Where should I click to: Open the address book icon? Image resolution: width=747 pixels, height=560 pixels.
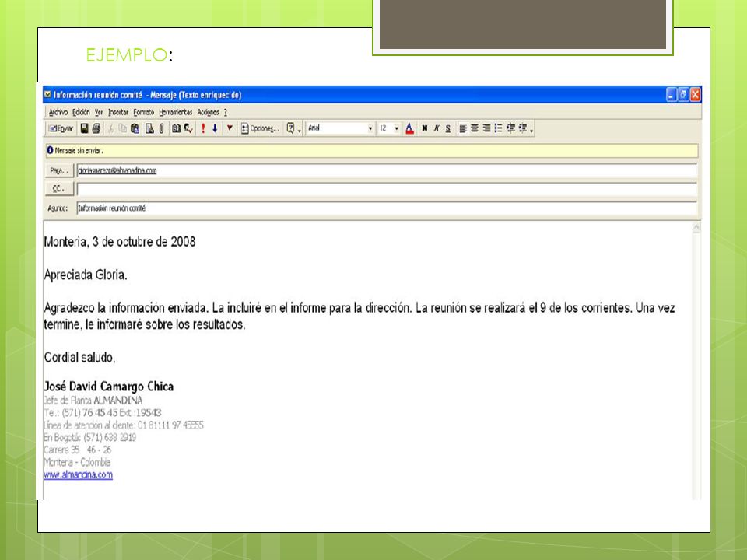176,128
